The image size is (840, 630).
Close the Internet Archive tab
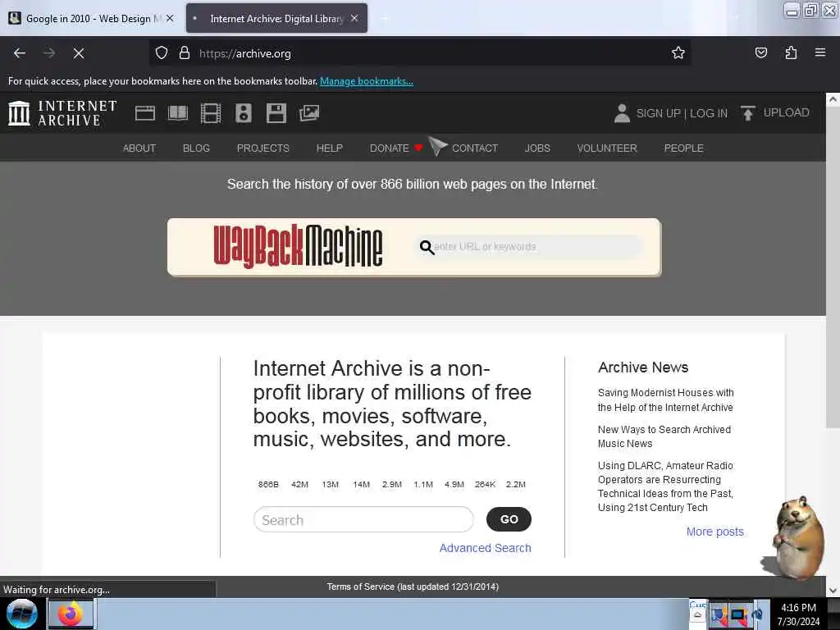click(x=354, y=18)
